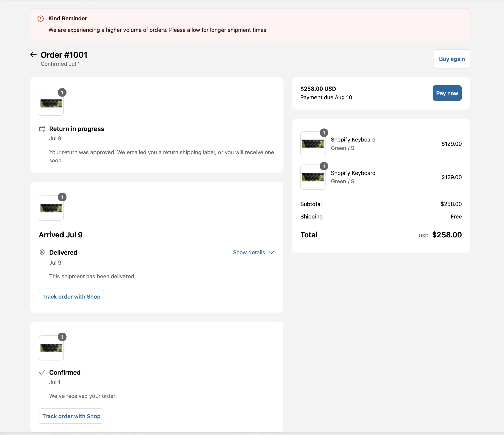504x435 pixels.
Task: Click the quantity badge on the Confirmed shipment thumbnail
Action: 62,337
